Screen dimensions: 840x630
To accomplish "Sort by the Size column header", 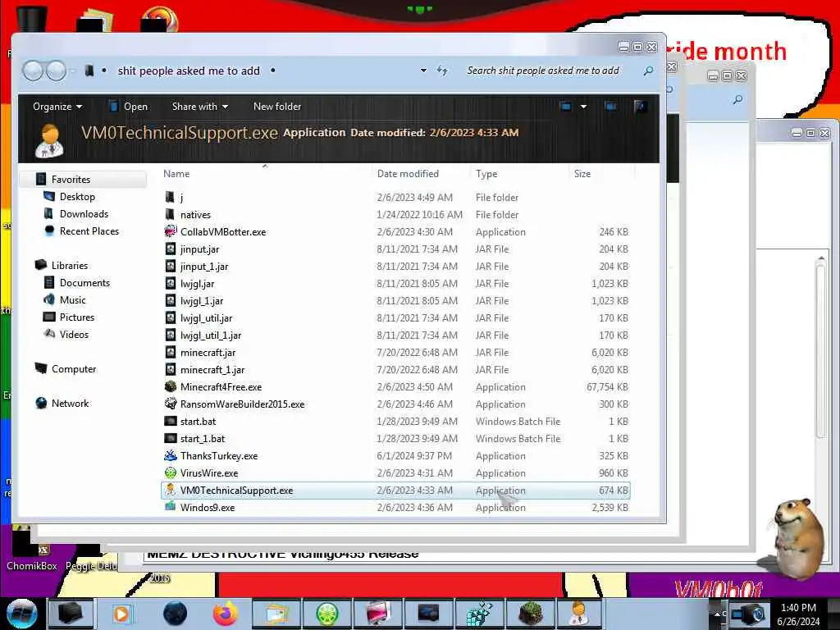I will [x=582, y=174].
